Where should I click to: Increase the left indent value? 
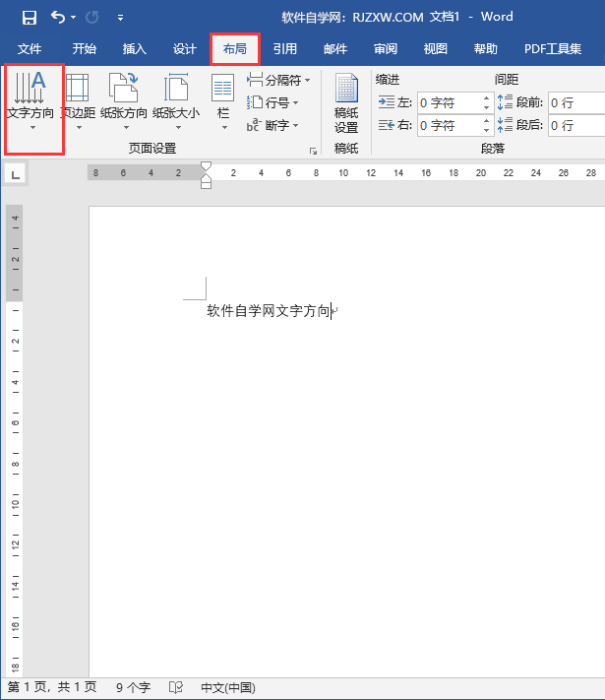coord(486,98)
